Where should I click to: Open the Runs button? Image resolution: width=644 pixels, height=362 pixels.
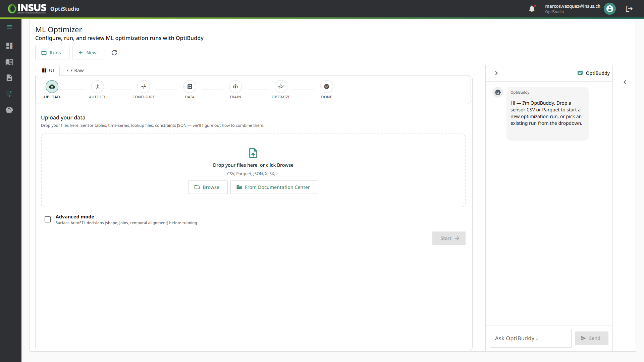[x=52, y=53]
